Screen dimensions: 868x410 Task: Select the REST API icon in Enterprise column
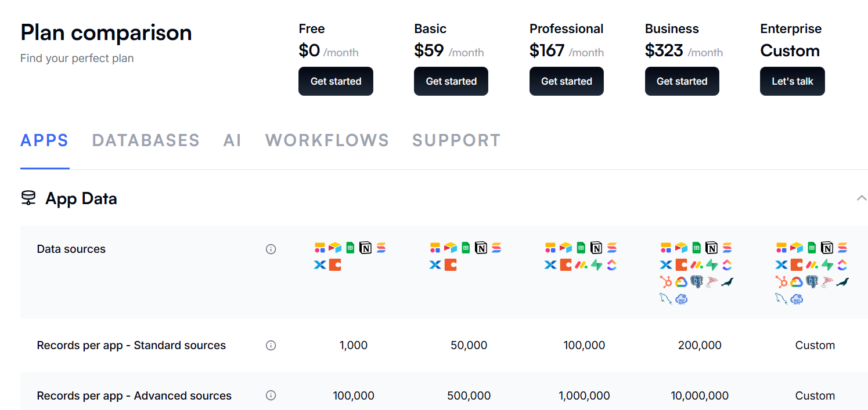click(797, 299)
